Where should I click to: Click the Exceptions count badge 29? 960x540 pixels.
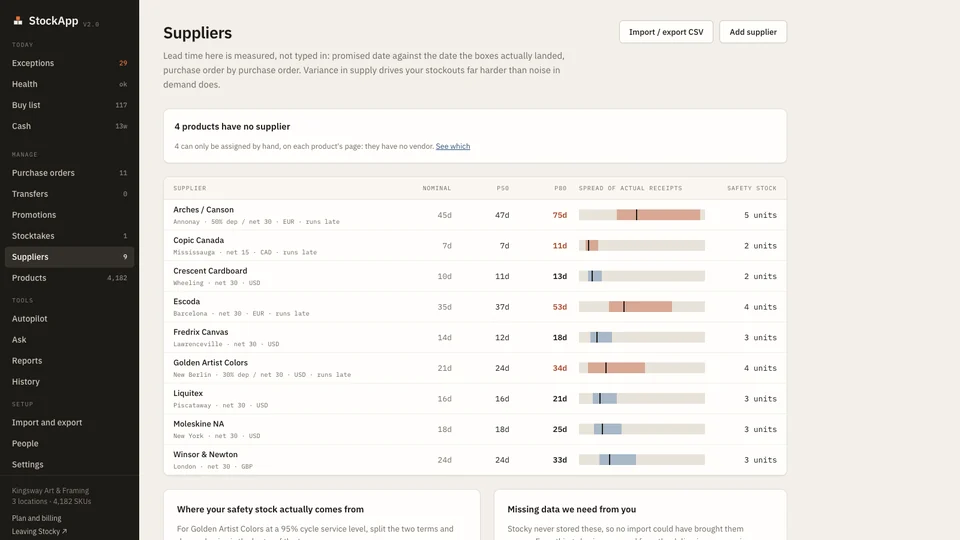coord(123,63)
